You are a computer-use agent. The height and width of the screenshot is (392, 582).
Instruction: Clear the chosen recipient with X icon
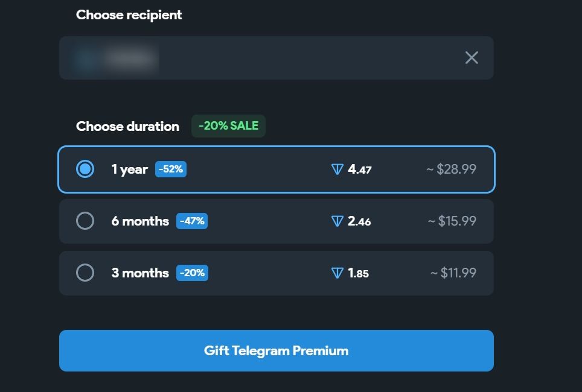[472, 58]
